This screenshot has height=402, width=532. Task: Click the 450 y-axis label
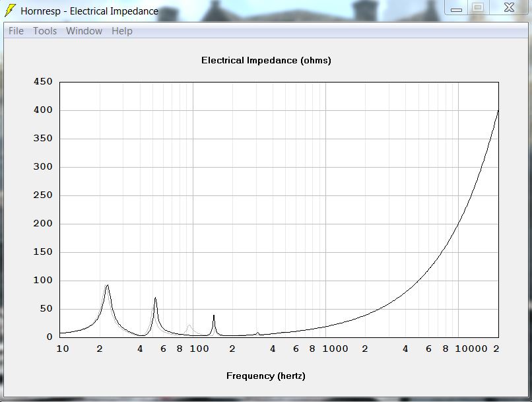pos(43,81)
